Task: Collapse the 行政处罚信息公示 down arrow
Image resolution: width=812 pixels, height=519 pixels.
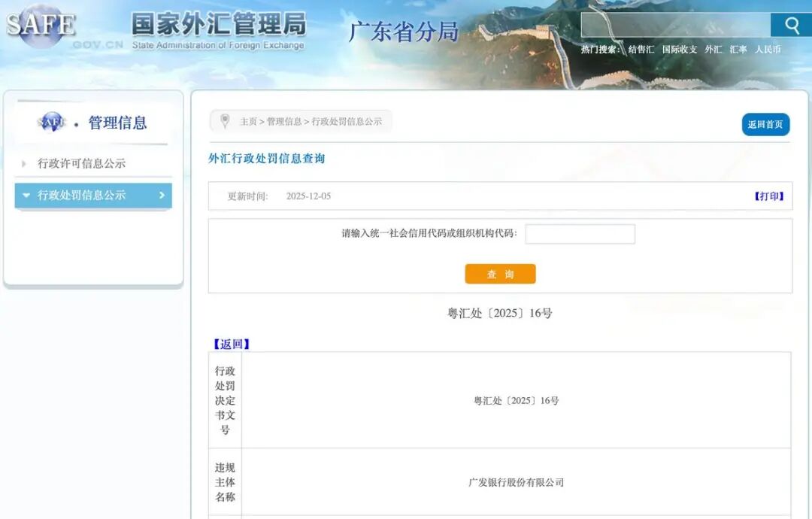Action: coord(26,196)
